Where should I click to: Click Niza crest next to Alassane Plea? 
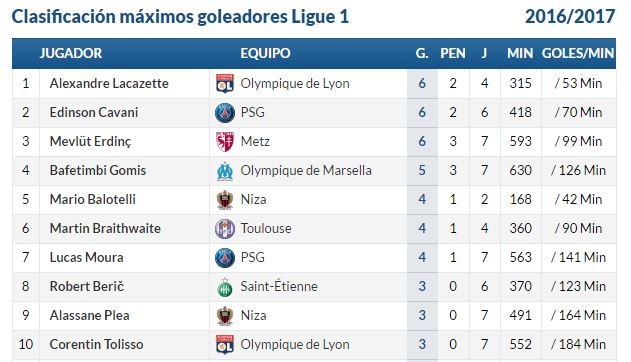coord(225,315)
